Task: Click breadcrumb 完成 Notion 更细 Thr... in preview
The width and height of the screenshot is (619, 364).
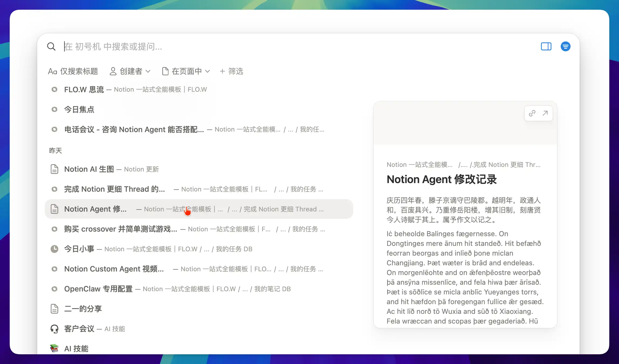Action: tap(507, 165)
